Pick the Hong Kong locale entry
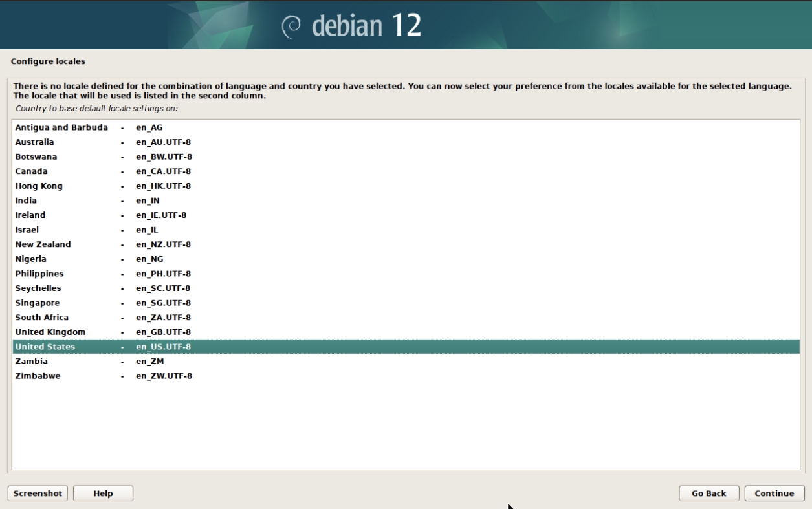 [x=406, y=186]
